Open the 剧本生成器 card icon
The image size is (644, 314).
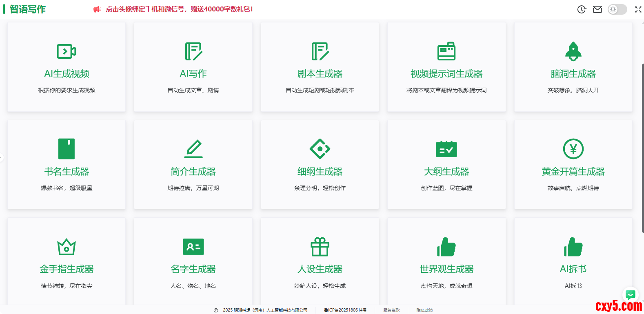click(x=320, y=51)
